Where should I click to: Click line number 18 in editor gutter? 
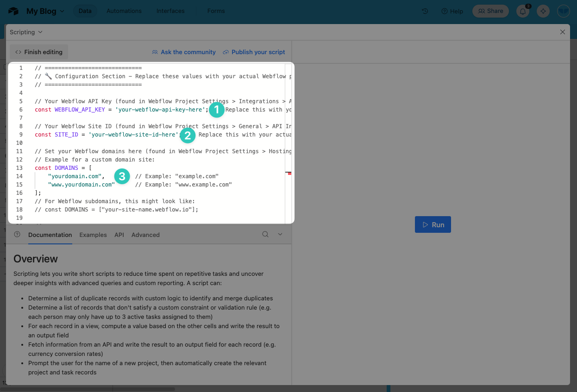[x=19, y=210]
